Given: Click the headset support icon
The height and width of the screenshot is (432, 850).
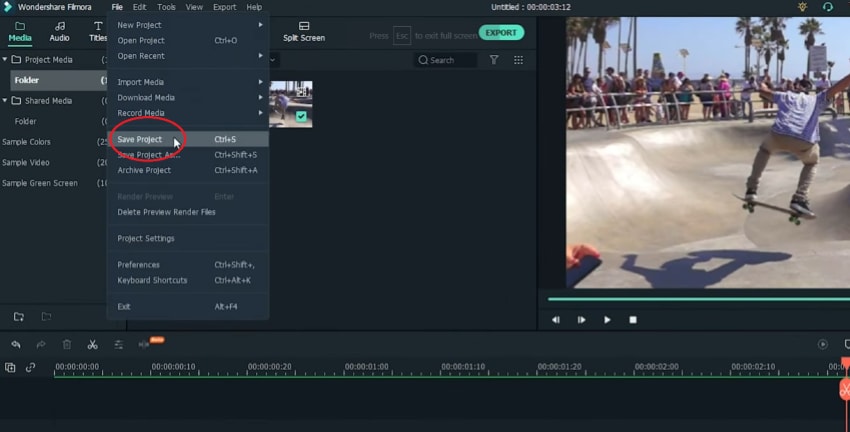Looking at the screenshot, I should pos(827,7).
